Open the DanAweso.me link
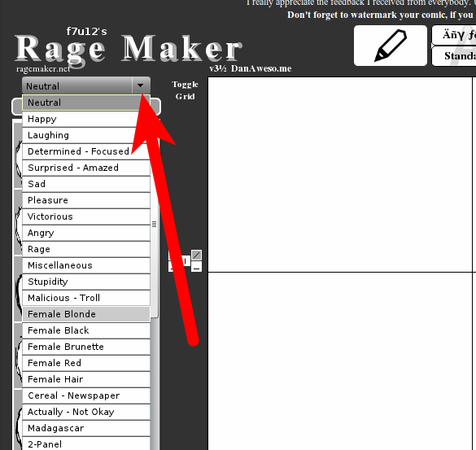Viewport: 476px width, 450px height. [x=261, y=68]
